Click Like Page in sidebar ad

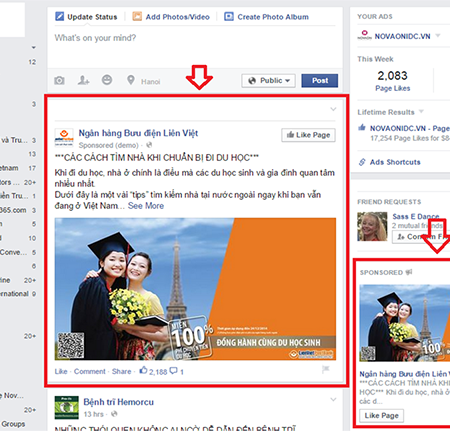[381, 416]
